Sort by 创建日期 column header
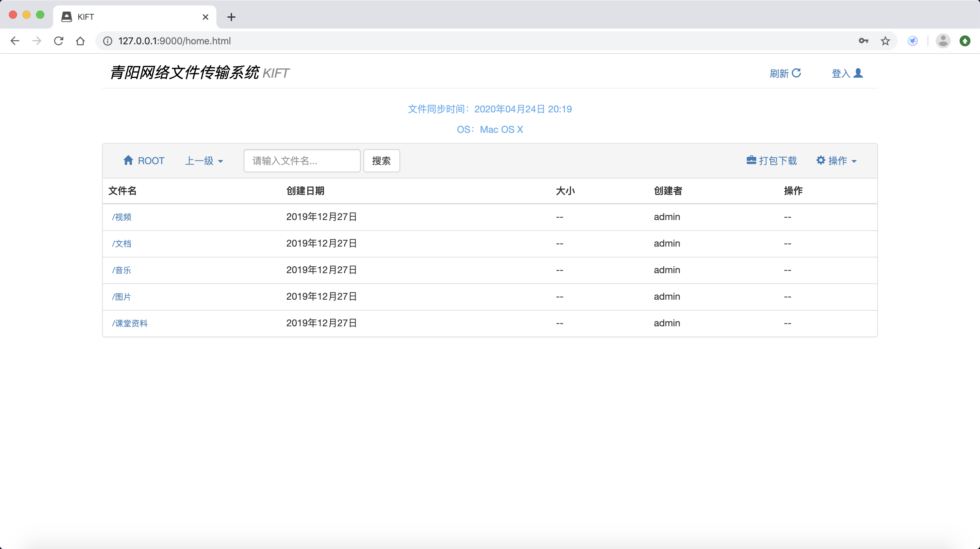The image size is (980, 549). click(305, 191)
